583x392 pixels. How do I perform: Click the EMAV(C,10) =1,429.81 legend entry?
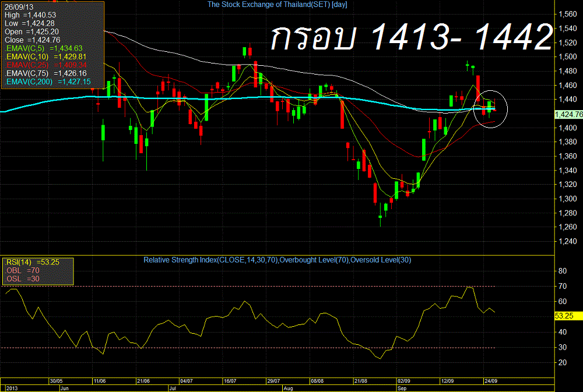click(x=45, y=57)
